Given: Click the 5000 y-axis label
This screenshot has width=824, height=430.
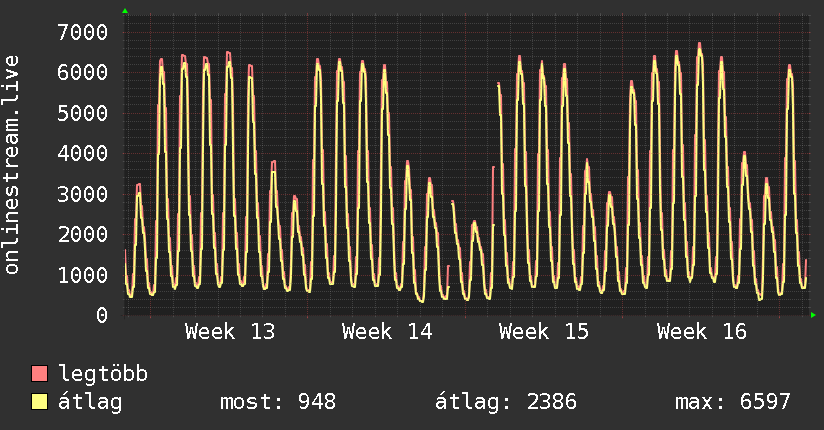Looking at the screenshot, I should [x=83, y=114].
